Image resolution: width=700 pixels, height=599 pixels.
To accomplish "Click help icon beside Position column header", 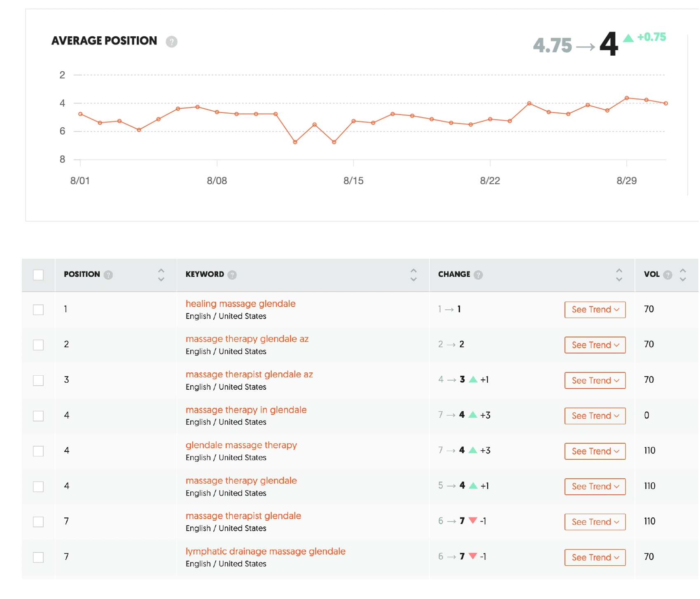I will point(108,275).
